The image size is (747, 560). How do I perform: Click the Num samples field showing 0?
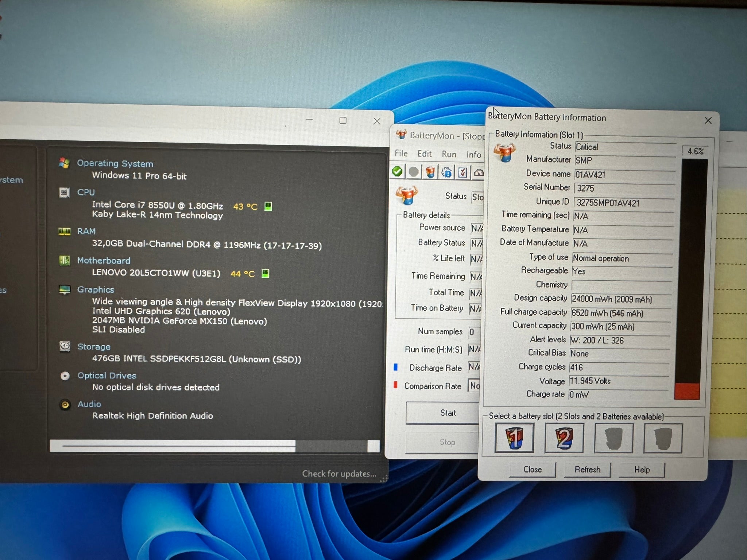point(474,332)
